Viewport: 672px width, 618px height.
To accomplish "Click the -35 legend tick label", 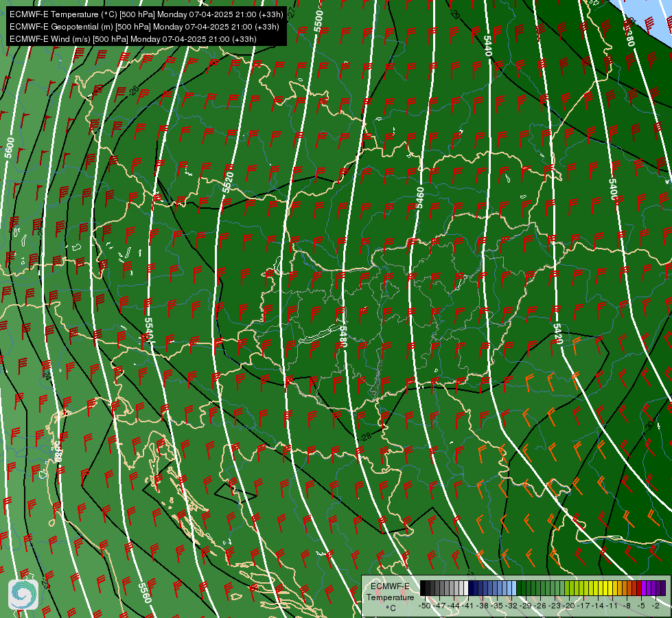I will (x=498, y=606).
